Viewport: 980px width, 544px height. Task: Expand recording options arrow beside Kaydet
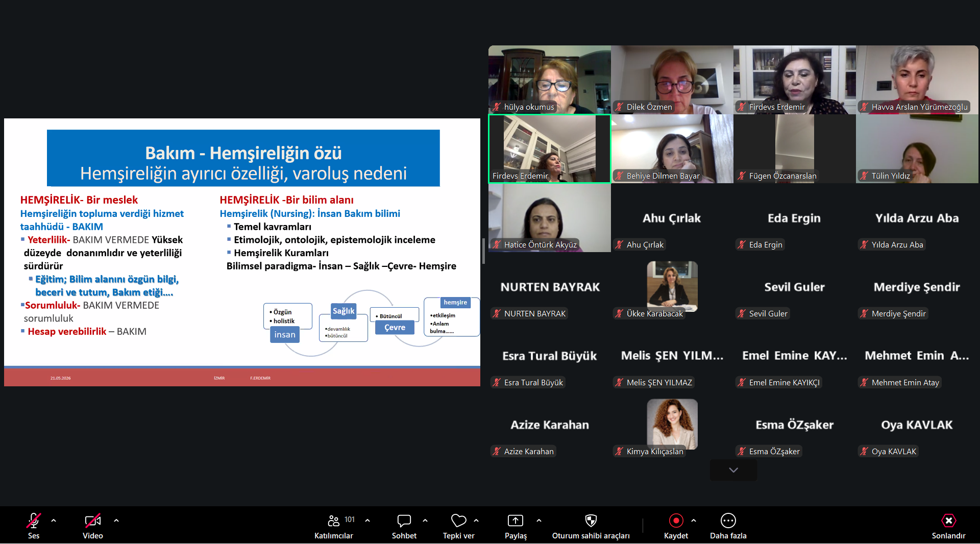[x=694, y=521]
